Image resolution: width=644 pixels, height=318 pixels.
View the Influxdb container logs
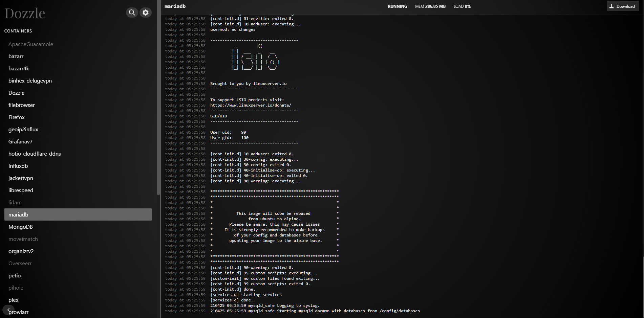pyautogui.click(x=18, y=166)
